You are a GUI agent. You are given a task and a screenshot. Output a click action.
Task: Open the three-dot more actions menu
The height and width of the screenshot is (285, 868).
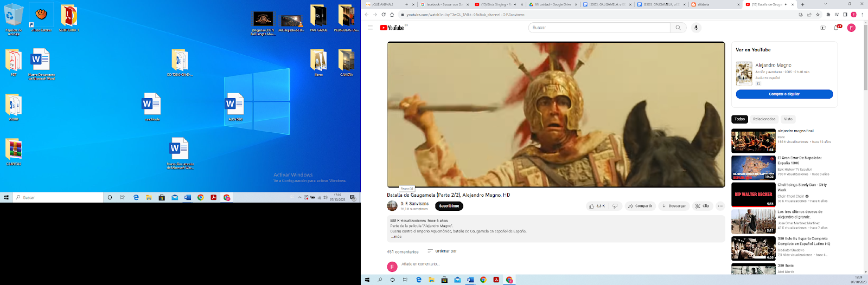(x=720, y=206)
